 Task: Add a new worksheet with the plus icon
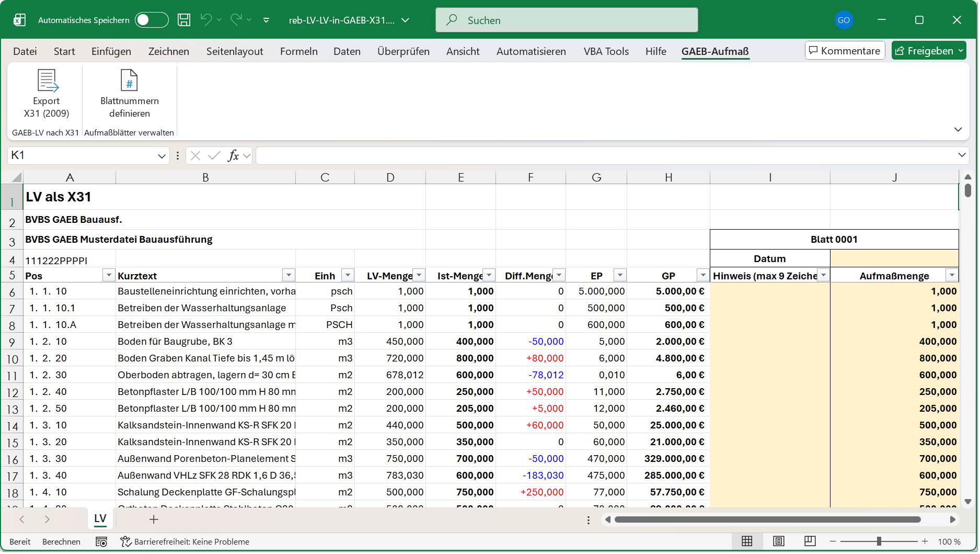[153, 519]
